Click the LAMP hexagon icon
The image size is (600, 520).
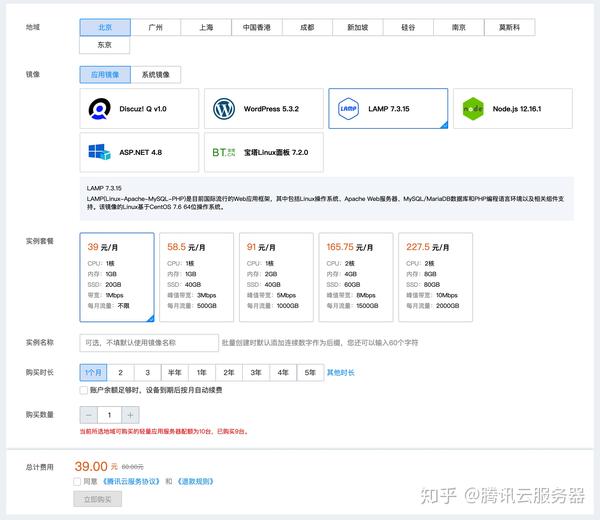348,109
